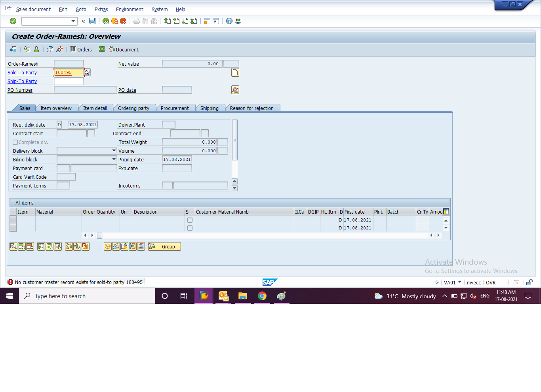Tick the S checkbox in second item row
This screenshot has width=541, height=392.
190,228
